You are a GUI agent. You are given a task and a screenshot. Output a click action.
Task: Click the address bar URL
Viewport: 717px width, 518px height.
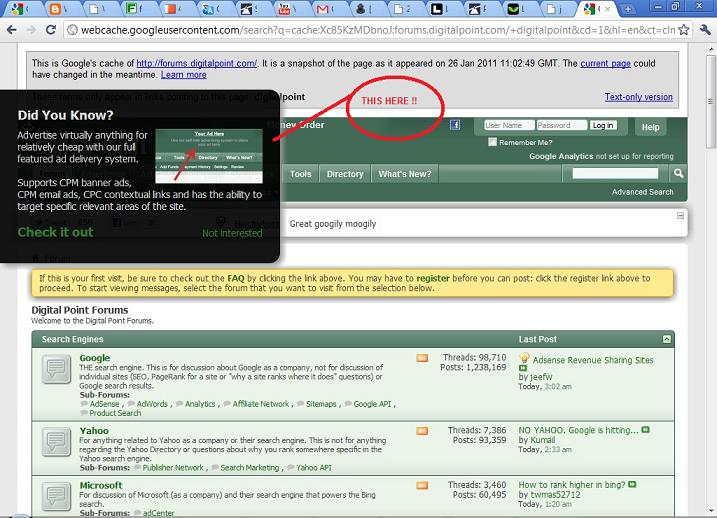pos(378,30)
